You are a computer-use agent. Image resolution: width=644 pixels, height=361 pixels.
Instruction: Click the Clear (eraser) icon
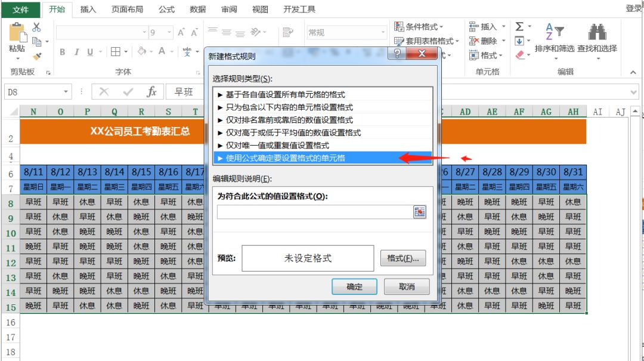[520, 55]
